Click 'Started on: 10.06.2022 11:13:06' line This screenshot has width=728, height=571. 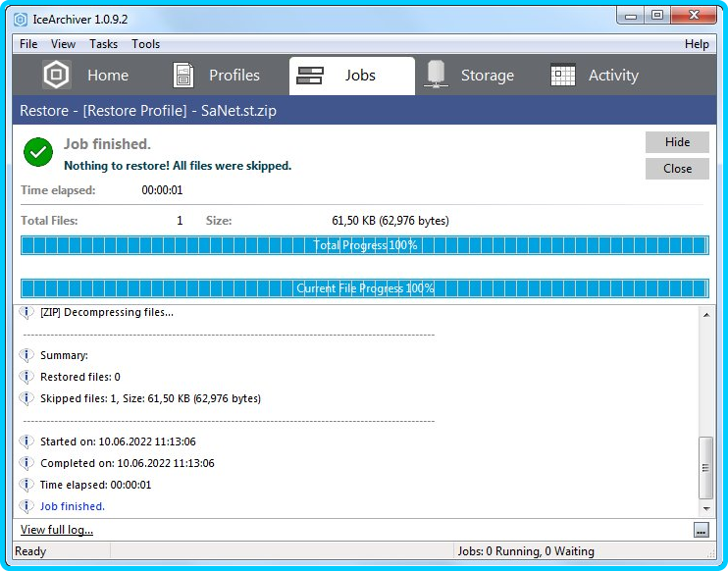[118, 441]
